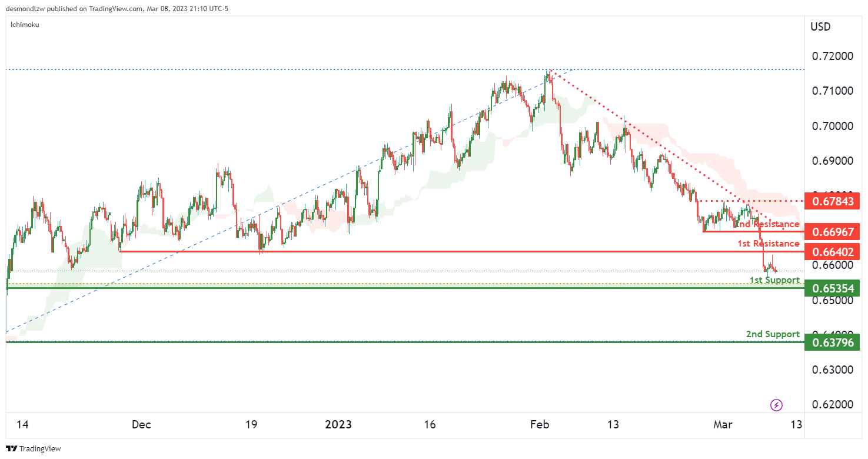This screenshot has height=459, width=868.
Task: Click the 0.72000 price axis value
Action: (x=832, y=56)
